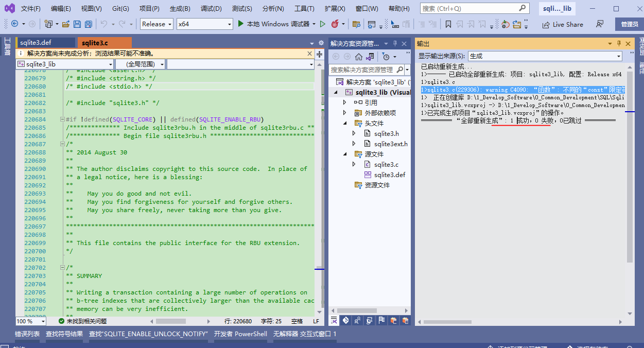Start debugging with the green play button
This screenshot has width=644, height=348.
pyautogui.click(x=241, y=24)
